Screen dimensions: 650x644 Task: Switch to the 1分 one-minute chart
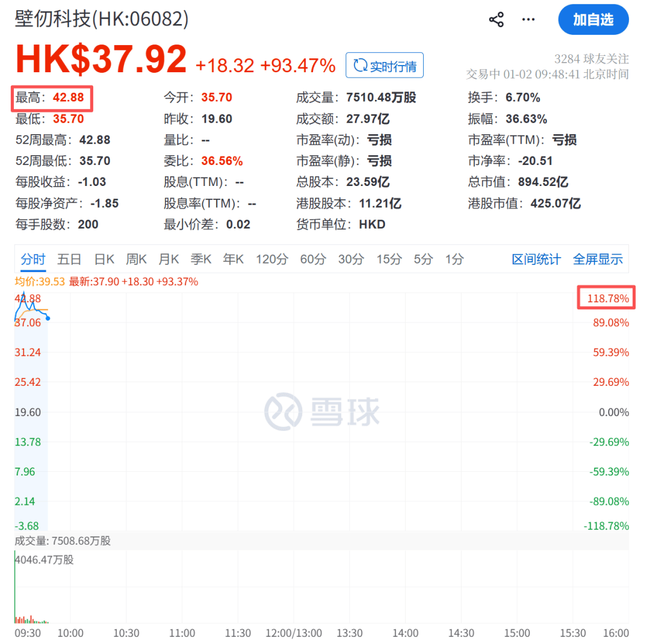(x=454, y=259)
